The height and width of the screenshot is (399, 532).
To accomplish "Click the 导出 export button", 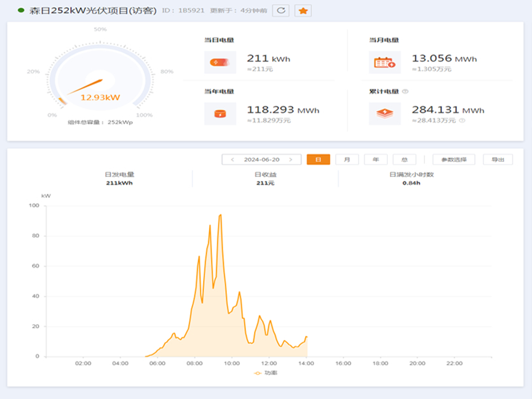I will (x=498, y=159).
